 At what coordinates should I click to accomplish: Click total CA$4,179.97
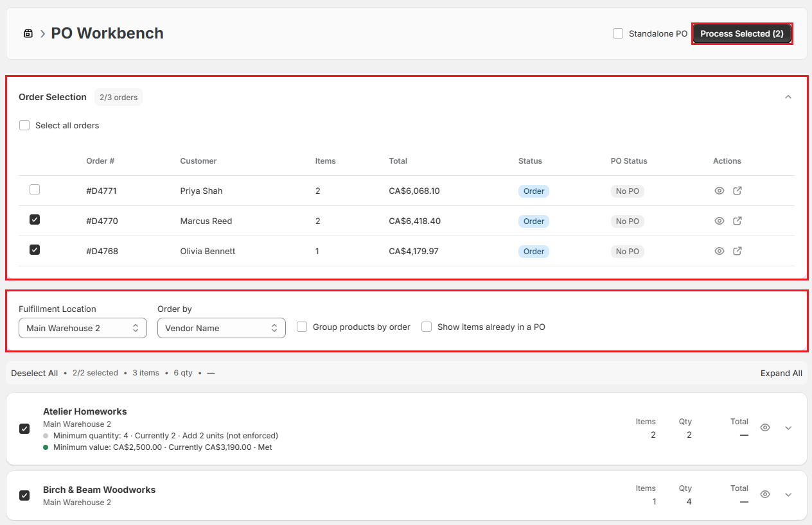[414, 251]
